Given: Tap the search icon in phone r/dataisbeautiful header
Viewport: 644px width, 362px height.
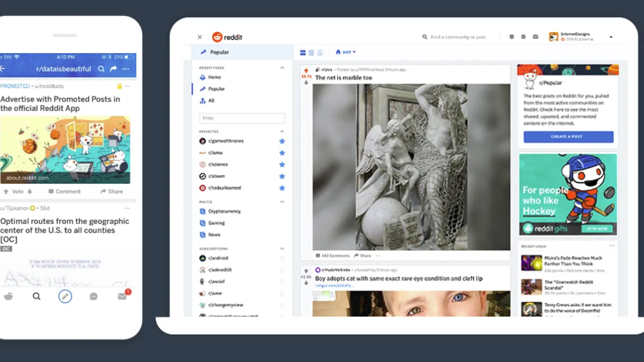Looking at the screenshot, I should pyautogui.click(x=101, y=69).
